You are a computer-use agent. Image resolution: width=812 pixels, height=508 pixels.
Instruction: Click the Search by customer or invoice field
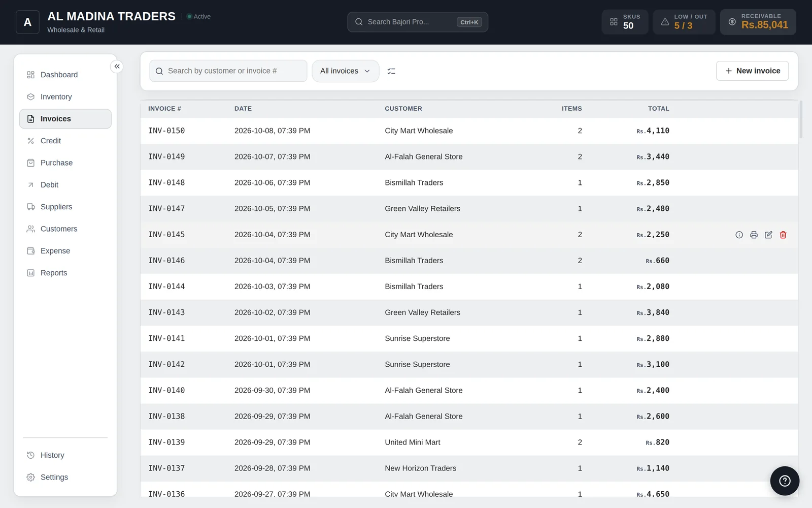(228, 71)
